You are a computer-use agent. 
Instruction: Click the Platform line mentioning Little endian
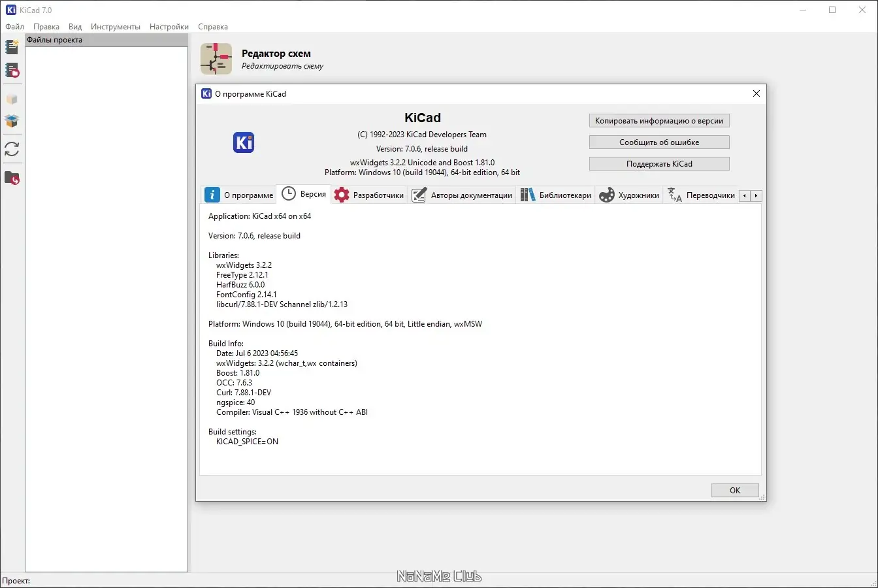pyautogui.click(x=346, y=324)
